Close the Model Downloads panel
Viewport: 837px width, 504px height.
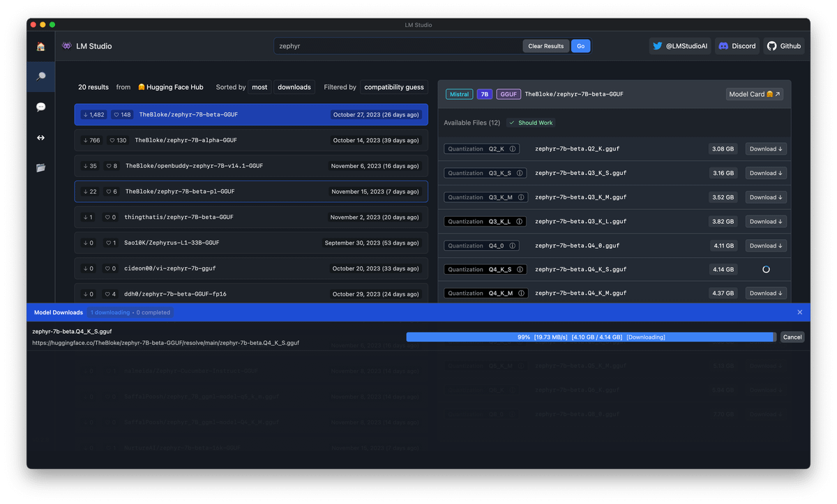click(x=799, y=312)
